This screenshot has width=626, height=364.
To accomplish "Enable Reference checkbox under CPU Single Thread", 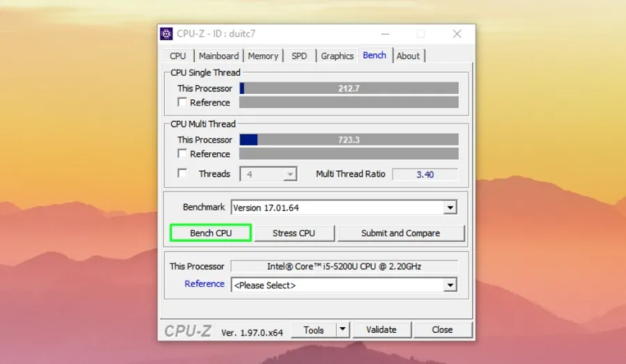I will (x=182, y=103).
